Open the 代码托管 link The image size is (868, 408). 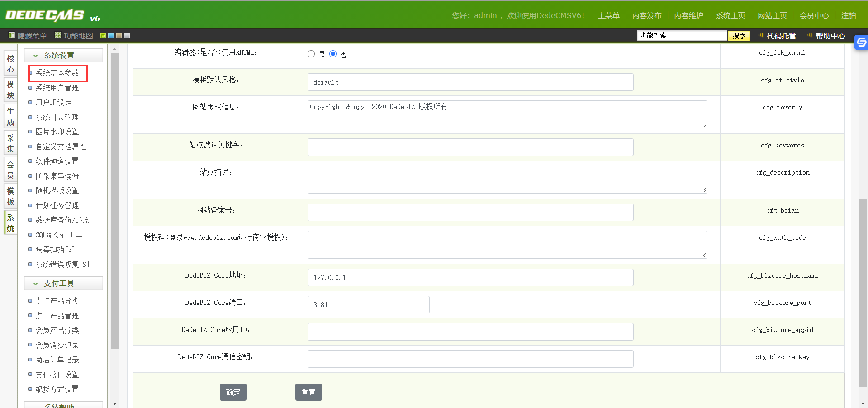[781, 36]
